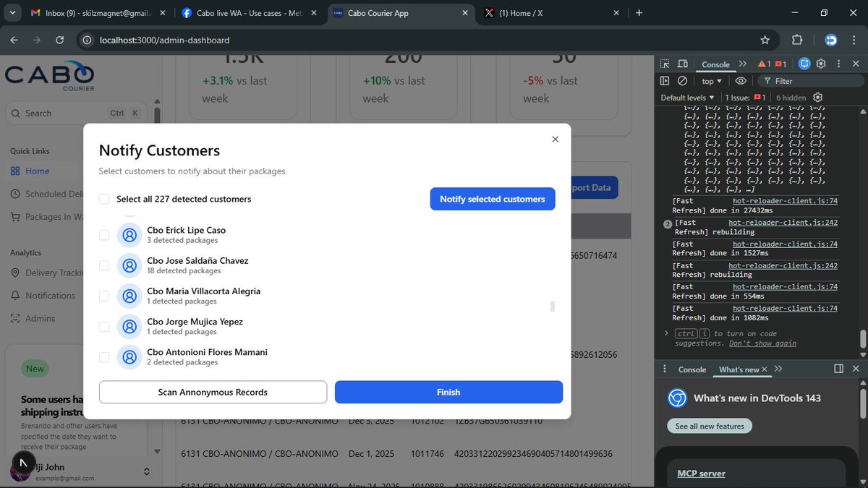Viewport: 868px width, 488px height.
Task: Reload the page with the refresh icon
Action: click(59, 40)
